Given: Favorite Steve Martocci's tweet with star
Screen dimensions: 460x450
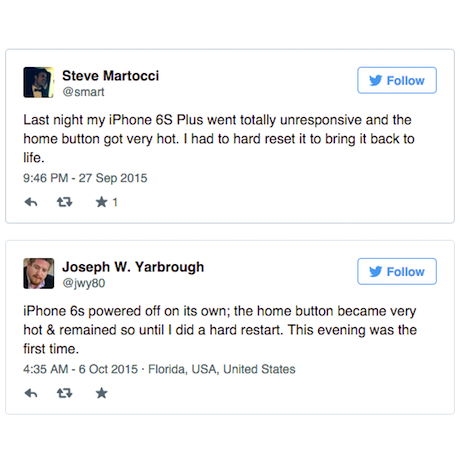Looking at the screenshot, I should pos(102,202).
